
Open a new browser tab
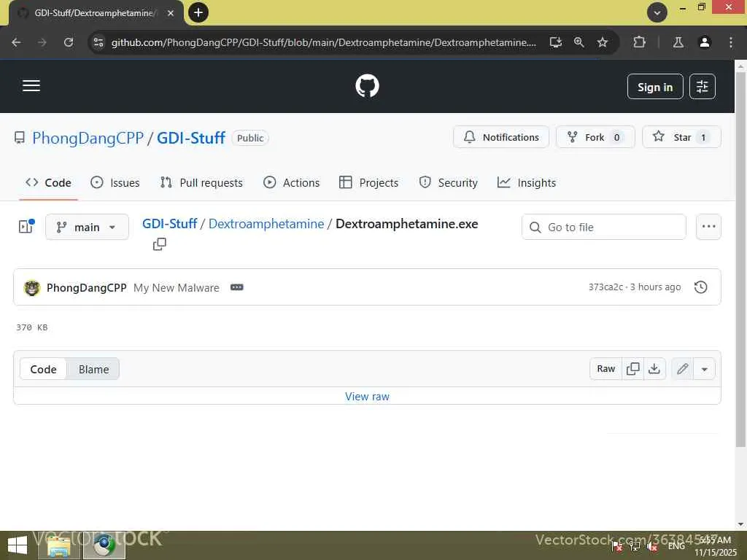198,12
